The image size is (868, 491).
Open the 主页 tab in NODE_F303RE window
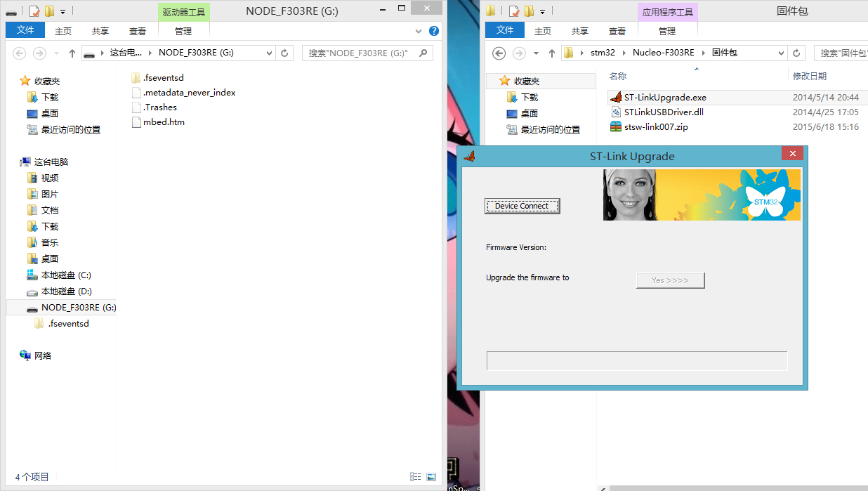point(63,31)
